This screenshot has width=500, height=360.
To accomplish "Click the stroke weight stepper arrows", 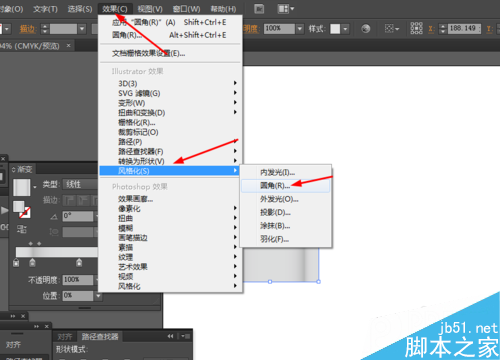I will pos(45,29).
